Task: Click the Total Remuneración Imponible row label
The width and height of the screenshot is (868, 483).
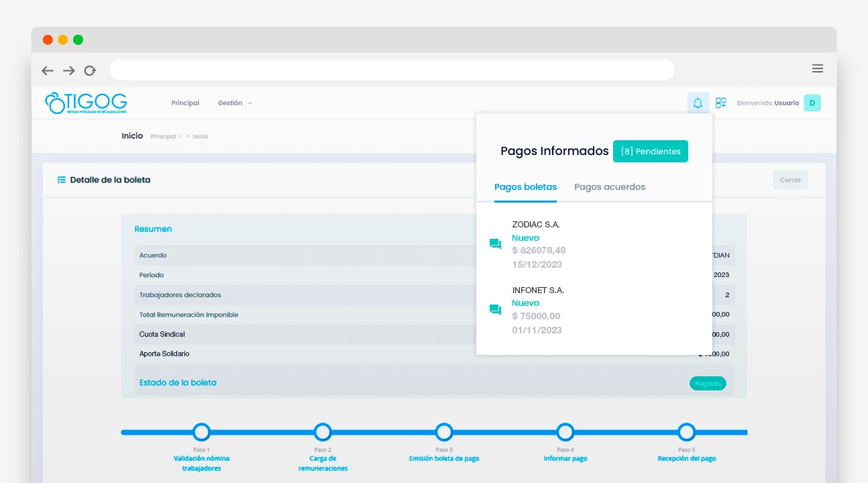Action: (188, 315)
